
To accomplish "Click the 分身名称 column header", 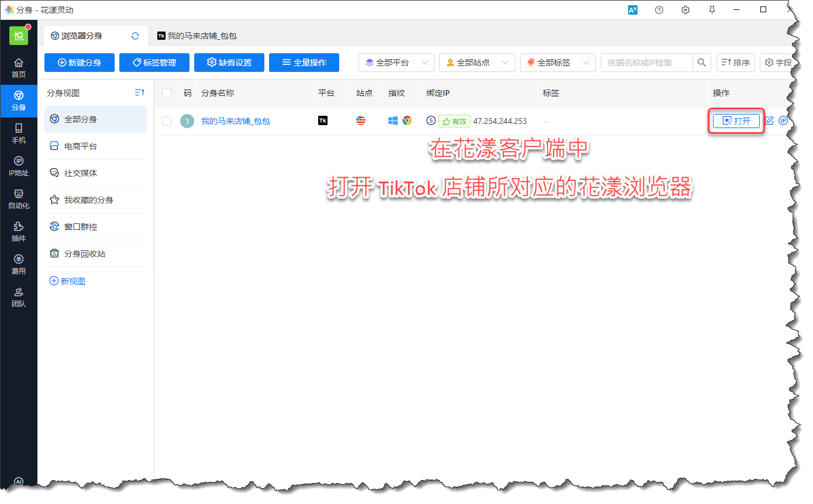I will [x=218, y=93].
